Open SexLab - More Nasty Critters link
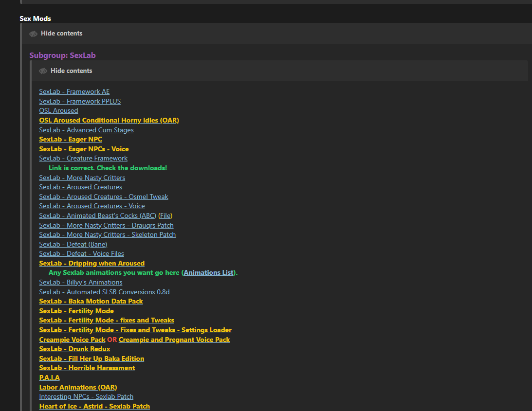 (82, 178)
